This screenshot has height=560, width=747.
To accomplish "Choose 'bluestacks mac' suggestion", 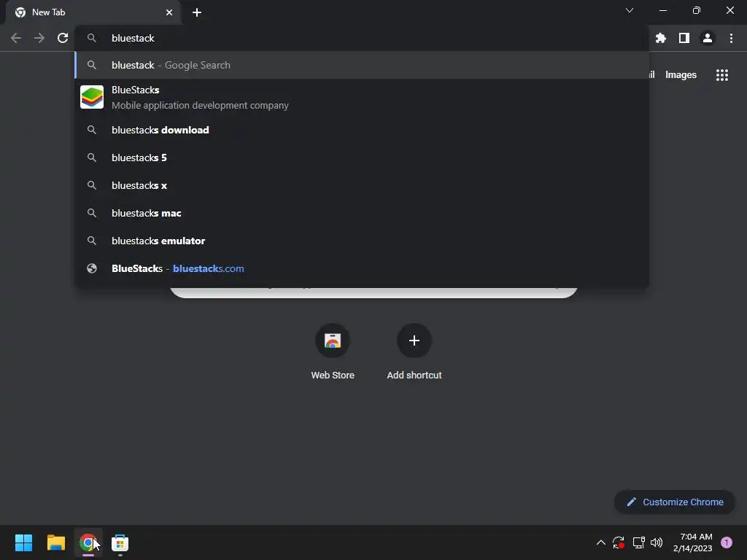I will (362, 213).
